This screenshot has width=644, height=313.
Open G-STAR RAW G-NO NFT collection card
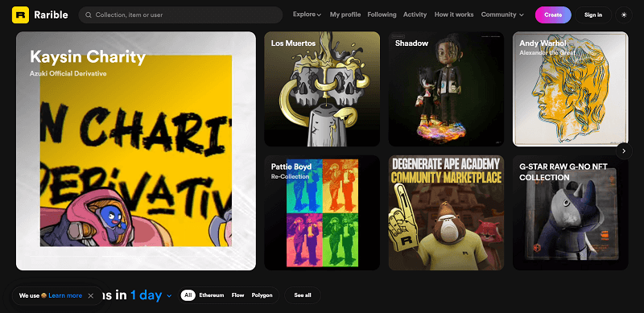pos(571,212)
